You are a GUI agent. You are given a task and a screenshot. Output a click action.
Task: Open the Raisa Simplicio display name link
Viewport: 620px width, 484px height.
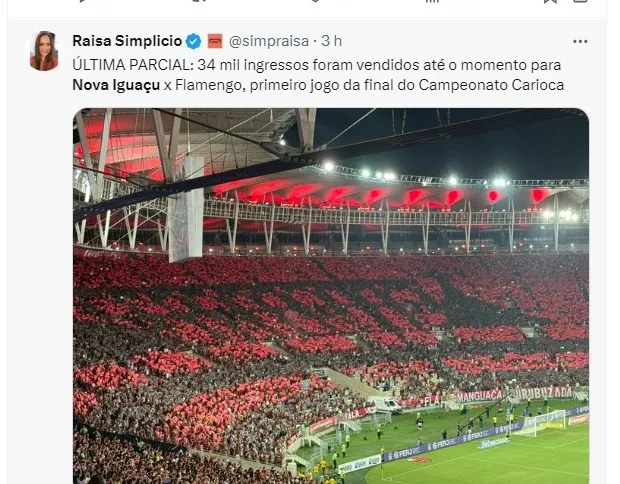(x=127, y=41)
